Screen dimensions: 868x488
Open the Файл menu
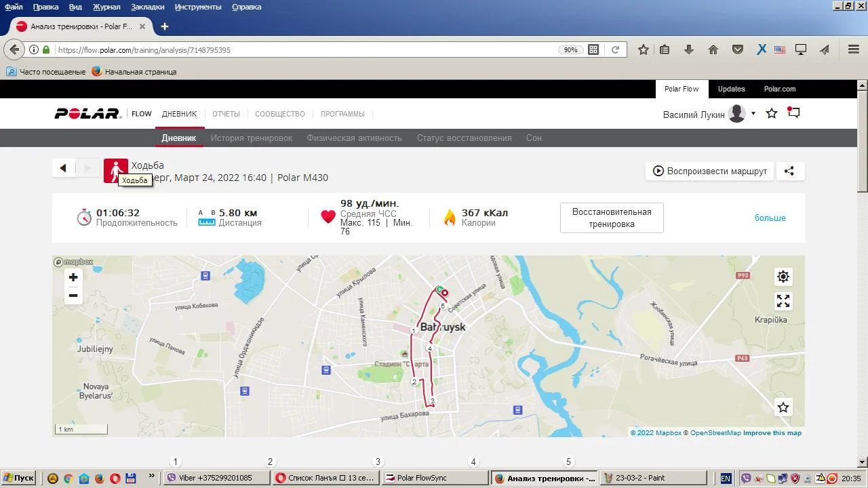[14, 7]
